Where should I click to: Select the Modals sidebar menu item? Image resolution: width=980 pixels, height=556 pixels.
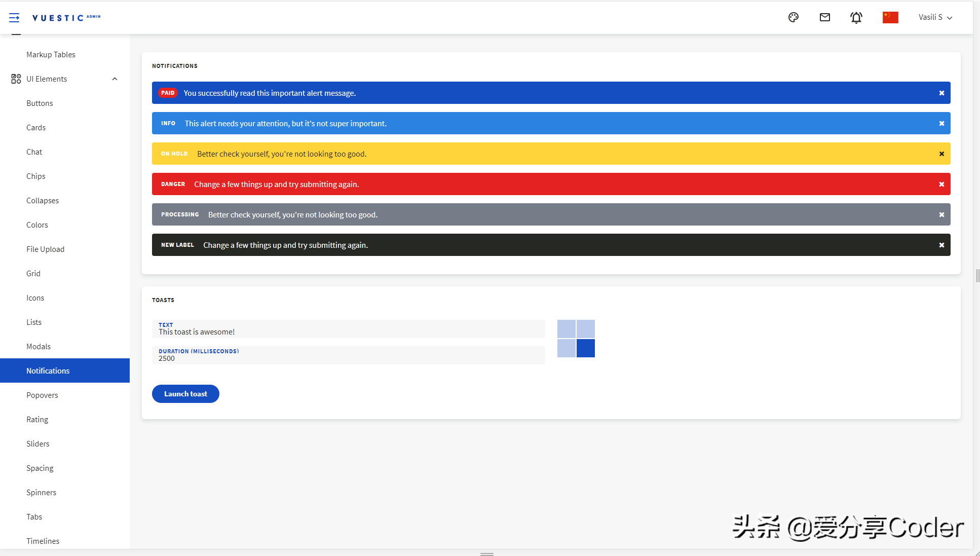pyautogui.click(x=39, y=346)
